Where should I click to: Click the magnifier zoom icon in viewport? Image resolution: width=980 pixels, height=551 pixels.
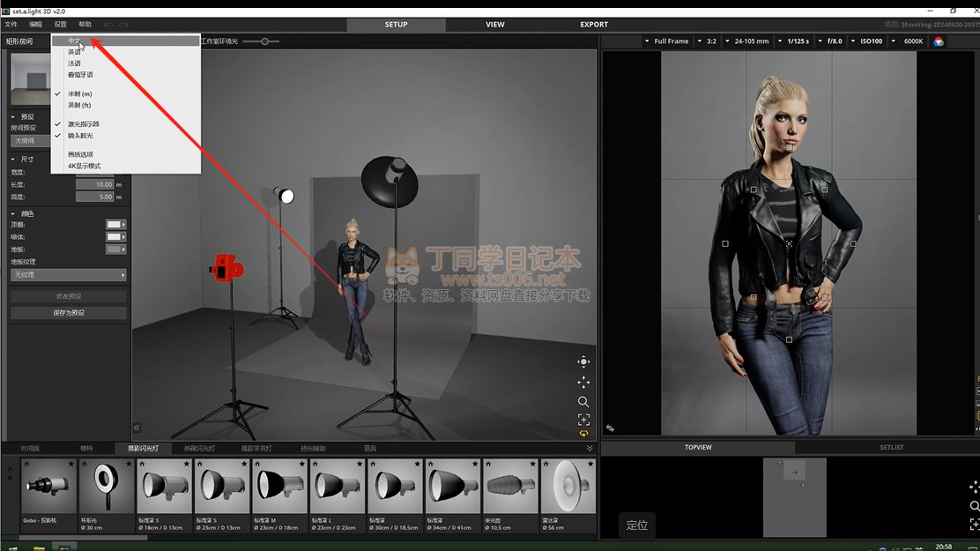583,401
